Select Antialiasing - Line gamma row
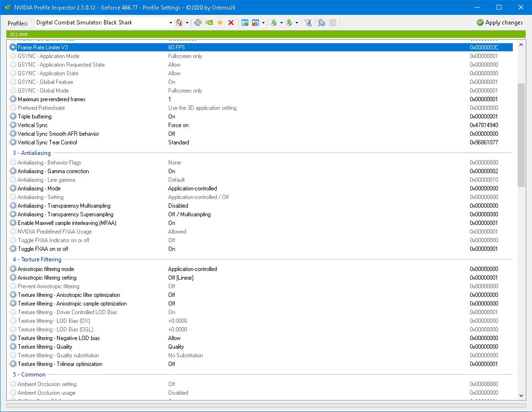 pos(261,180)
